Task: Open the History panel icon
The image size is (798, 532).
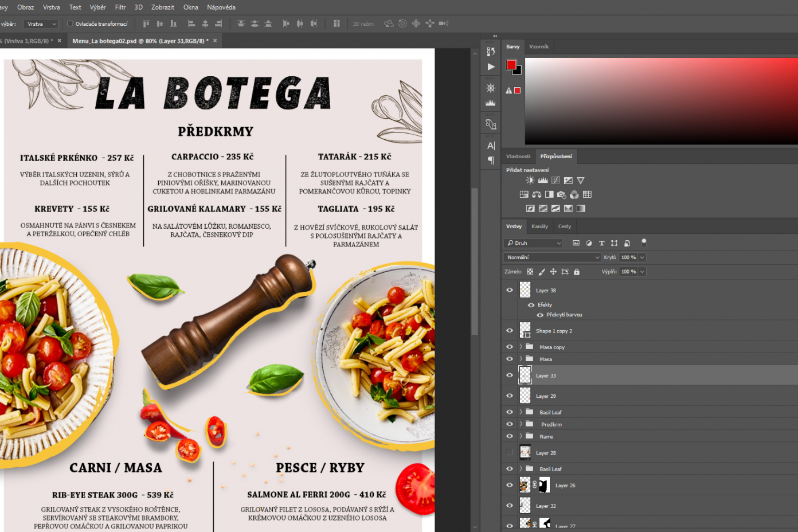Action: 491,52
